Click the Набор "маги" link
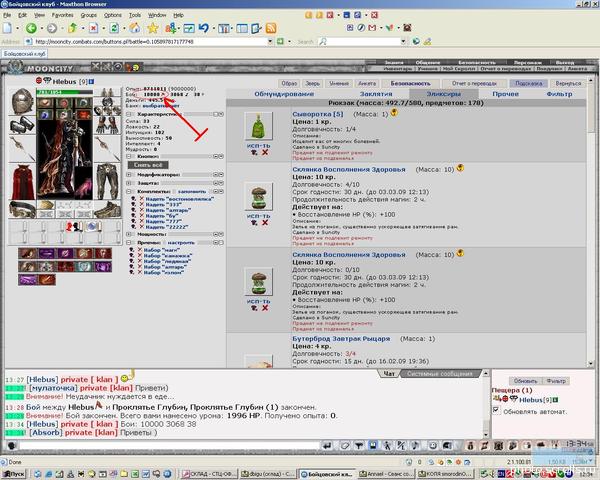The width and height of the screenshot is (600, 480). coord(161,250)
